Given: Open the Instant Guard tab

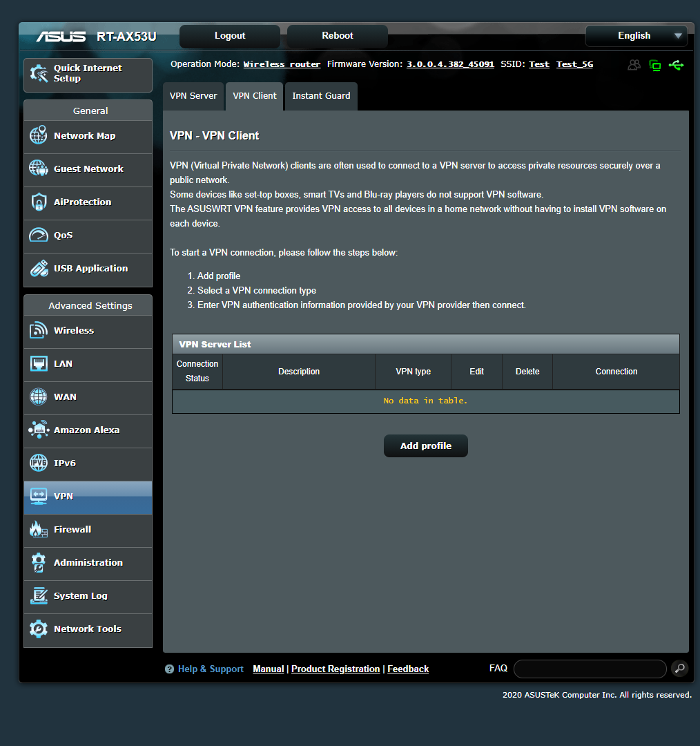Looking at the screenshot, I should pyautogui.click(x=320, y=96).
